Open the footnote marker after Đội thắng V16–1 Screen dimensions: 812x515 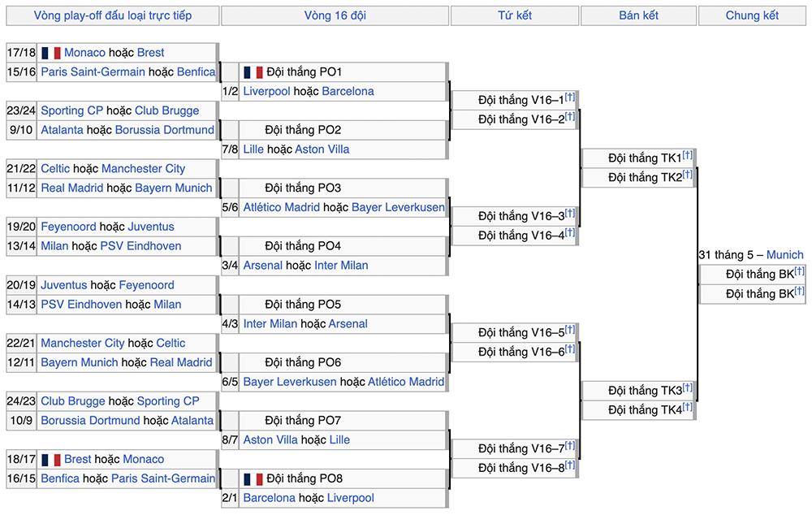(570, 97)
